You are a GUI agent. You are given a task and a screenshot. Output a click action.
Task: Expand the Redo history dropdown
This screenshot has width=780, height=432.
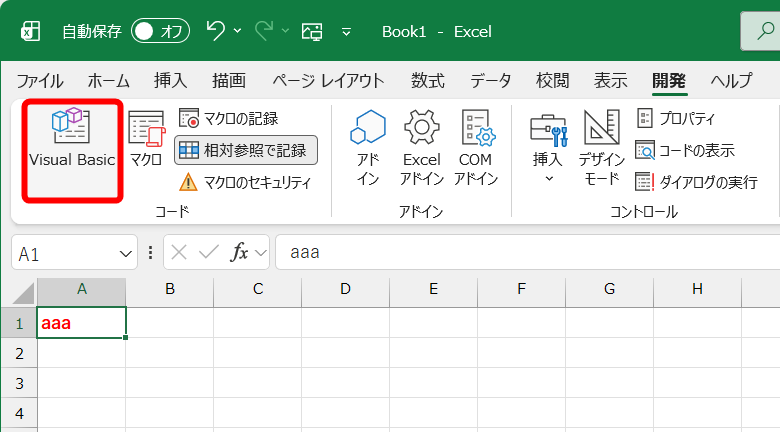[x=286, y=31]
